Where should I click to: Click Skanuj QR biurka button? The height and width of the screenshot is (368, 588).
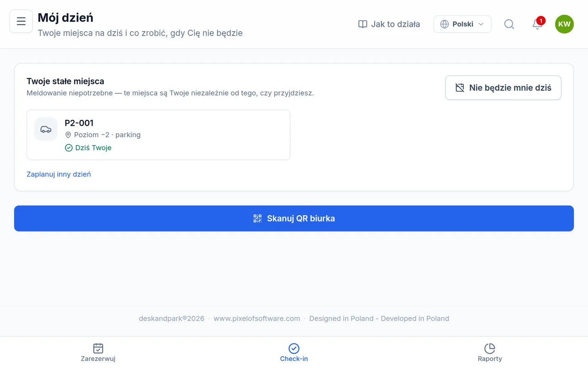(x=294, y=218)
